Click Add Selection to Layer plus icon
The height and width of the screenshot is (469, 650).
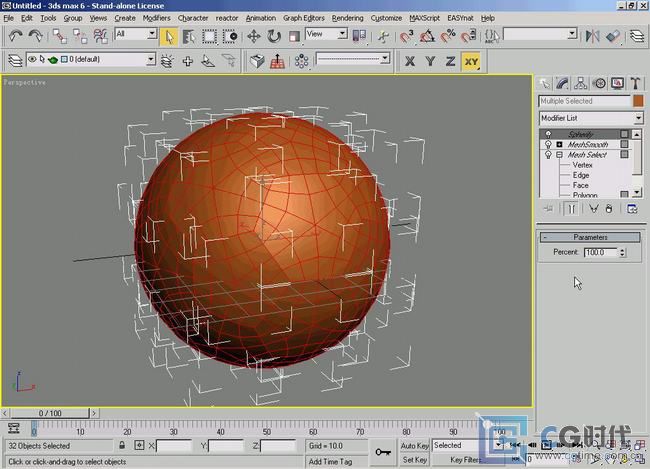[188, 61]
